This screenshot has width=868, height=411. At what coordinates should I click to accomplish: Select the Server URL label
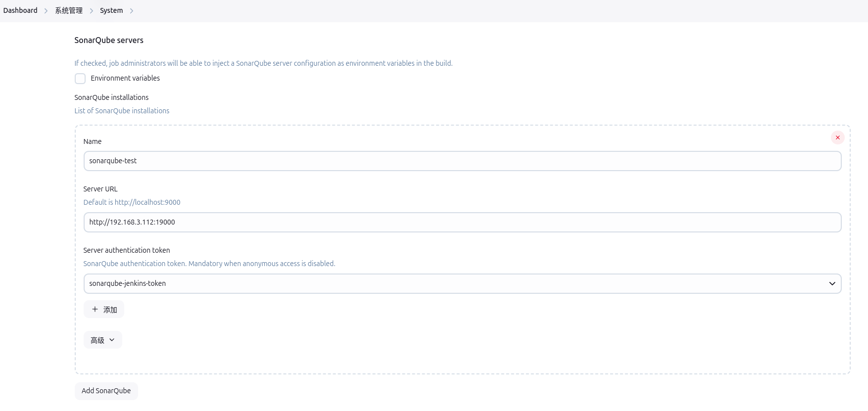pos(100,189)
